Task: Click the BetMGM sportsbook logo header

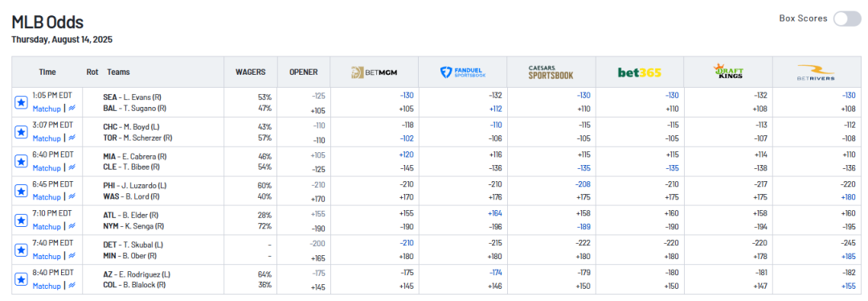Action: point(375,72)
